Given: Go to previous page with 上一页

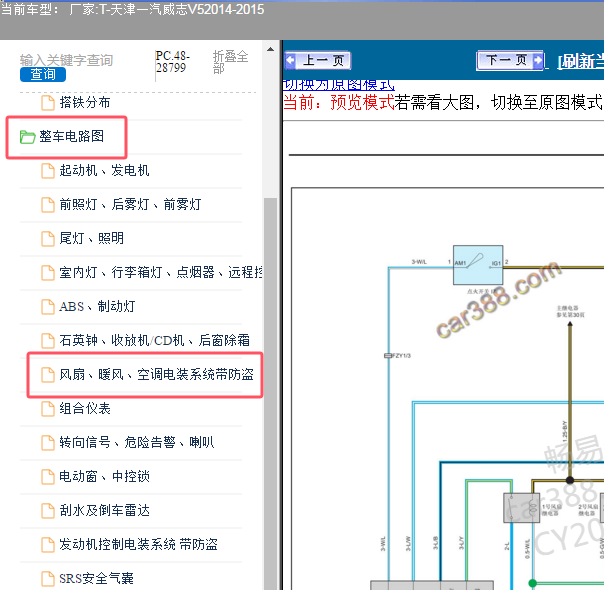Looking at the screenshot, I should click(x=318, y=60).
